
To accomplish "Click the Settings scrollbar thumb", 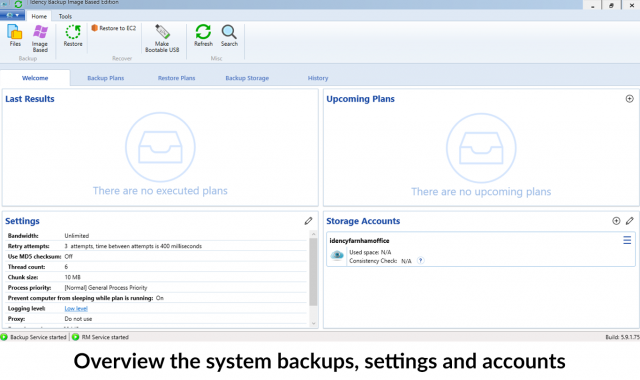I will 313,272.
